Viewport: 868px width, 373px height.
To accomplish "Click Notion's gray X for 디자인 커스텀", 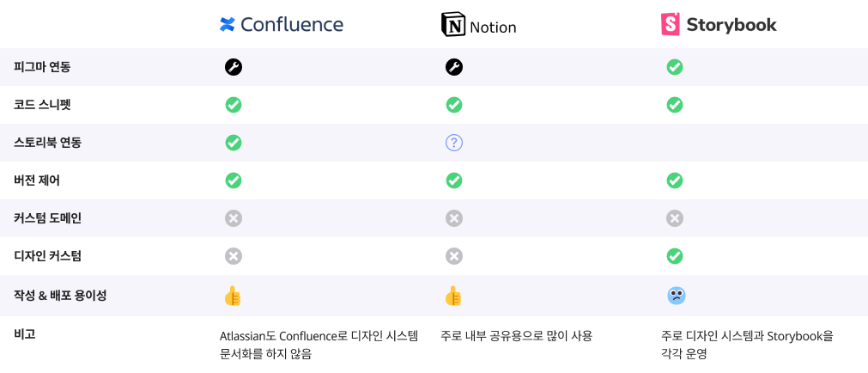I will click(454, 256).
